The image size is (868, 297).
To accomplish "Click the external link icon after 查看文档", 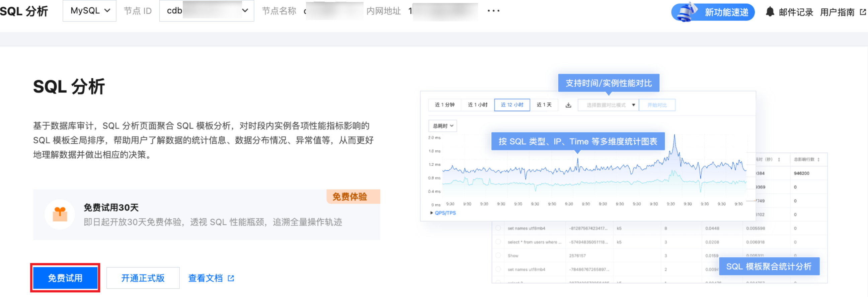I will pos(231,278).
